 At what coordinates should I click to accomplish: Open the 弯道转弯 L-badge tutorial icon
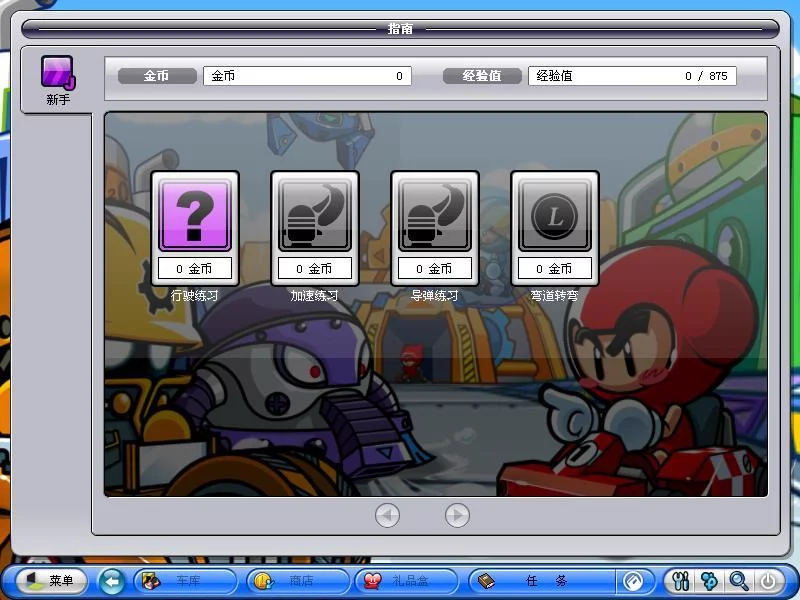(555, 215)
